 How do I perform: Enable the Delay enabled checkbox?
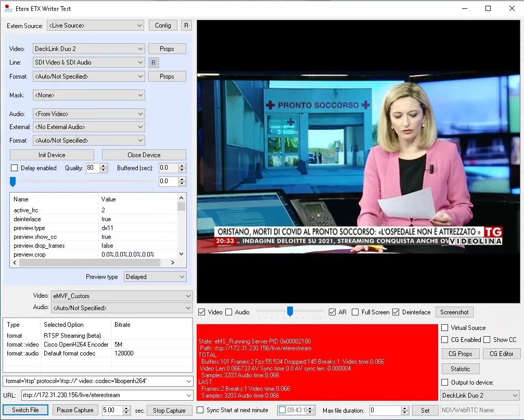coord(15,168)
